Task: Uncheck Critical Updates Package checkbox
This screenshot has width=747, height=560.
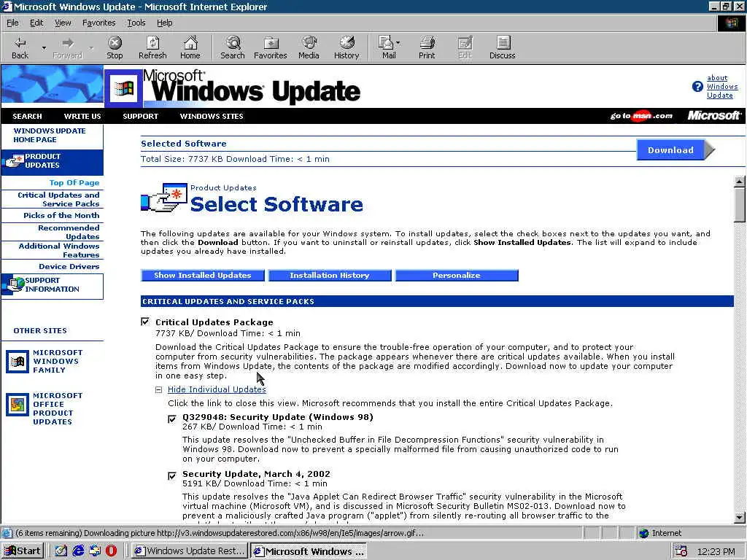Action: 145,322
